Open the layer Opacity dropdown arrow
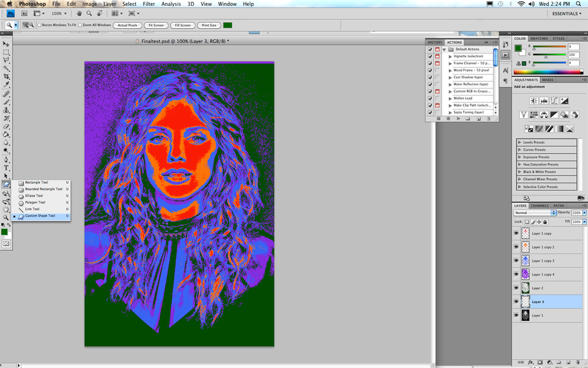Image resolution: width=588 pixels, height=368 pixels. [584, 213]
